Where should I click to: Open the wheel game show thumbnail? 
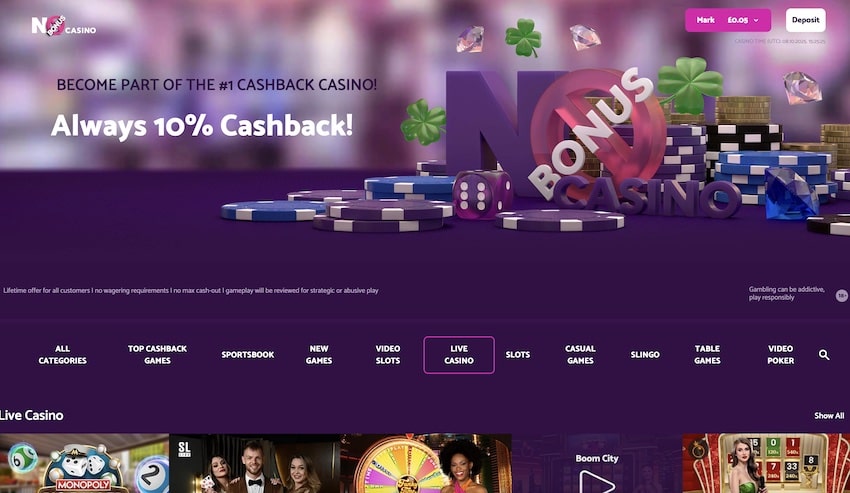click(426, 464)
